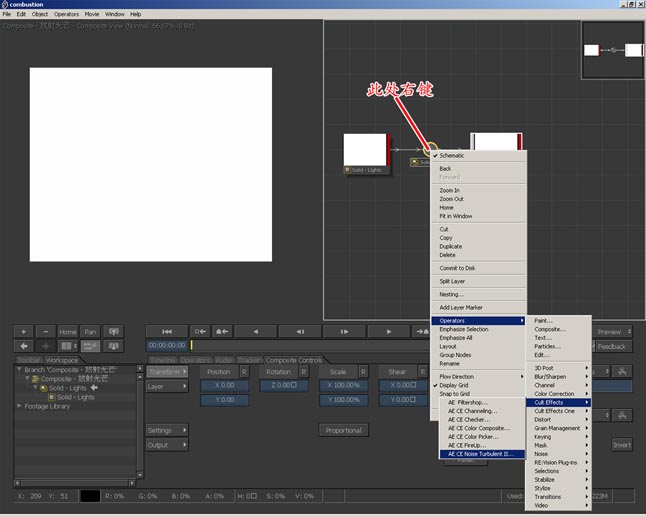This screenshot has height=517, width=646.
Task: Choose Paint... from the Operators submenu
Action: [x=558, y=320]
